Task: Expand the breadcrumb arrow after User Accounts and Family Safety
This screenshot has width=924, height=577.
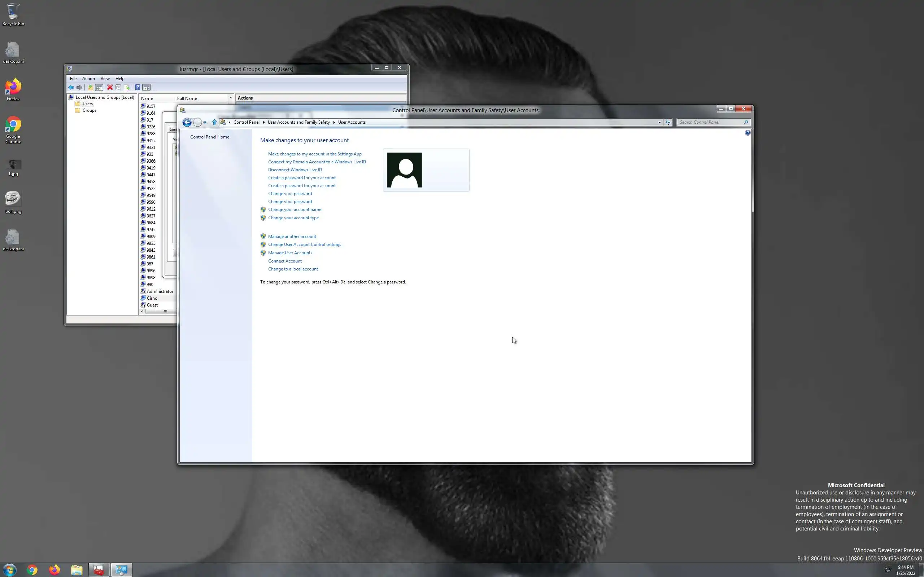Action: (x=334, y=122)
